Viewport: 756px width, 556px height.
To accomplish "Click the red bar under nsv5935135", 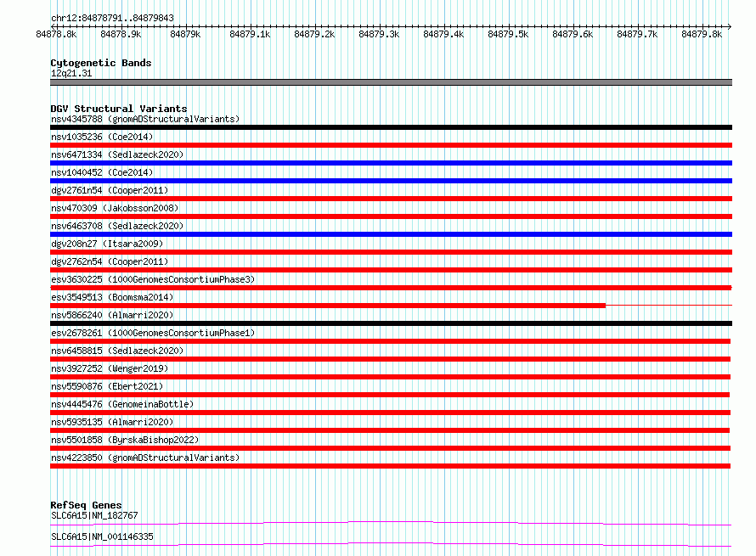I will pyautogui.click(x=390, y=430).
